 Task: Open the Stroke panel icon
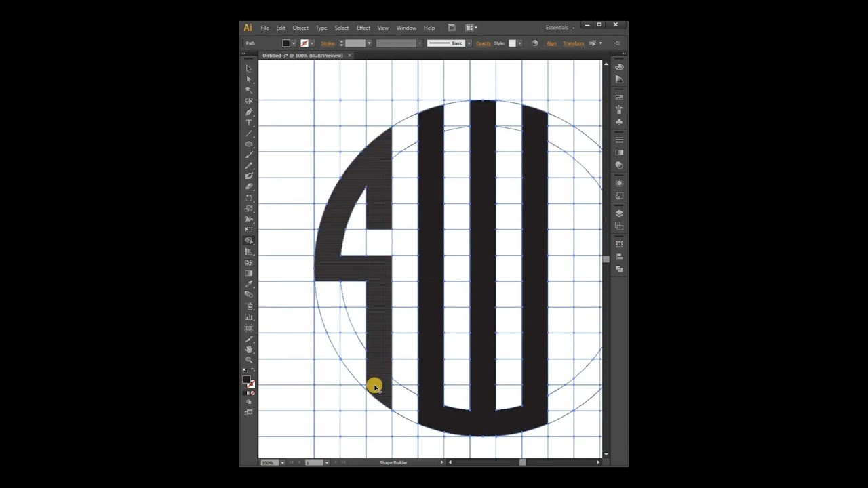618,140
